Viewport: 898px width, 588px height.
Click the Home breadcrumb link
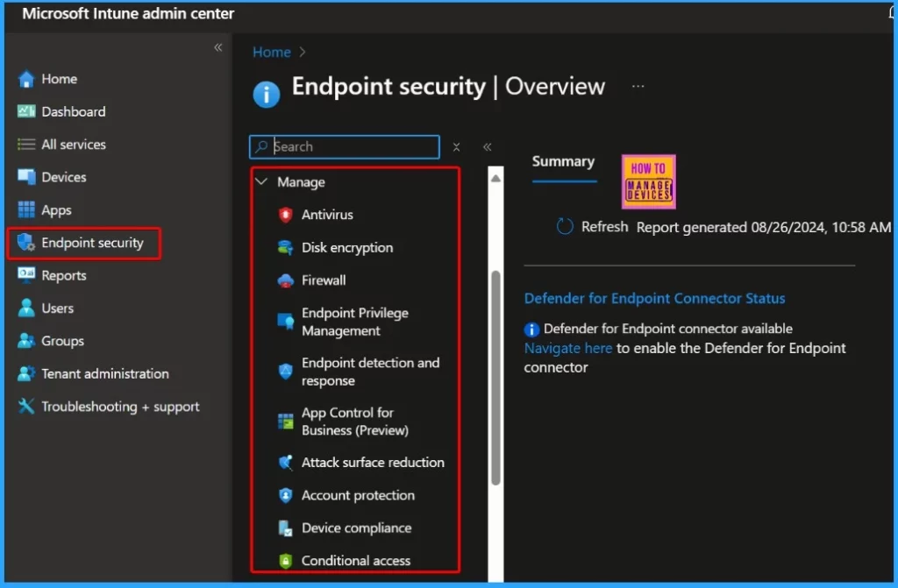click(272, 52)
